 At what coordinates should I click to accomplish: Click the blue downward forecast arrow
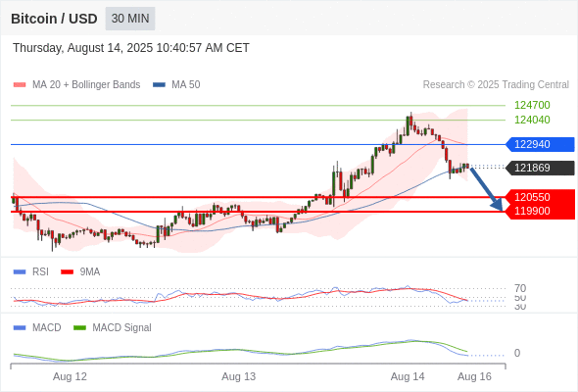(486, 189)
